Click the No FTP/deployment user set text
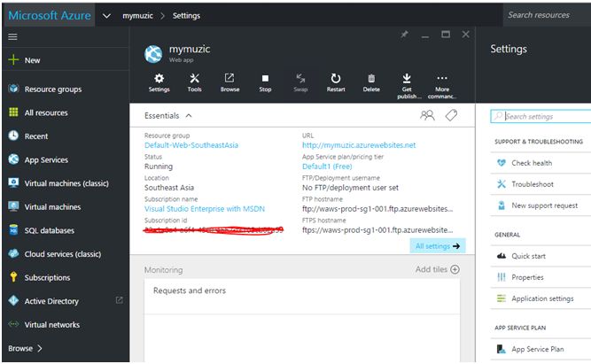This screenshot has height=364, width=591. (350, 188)
